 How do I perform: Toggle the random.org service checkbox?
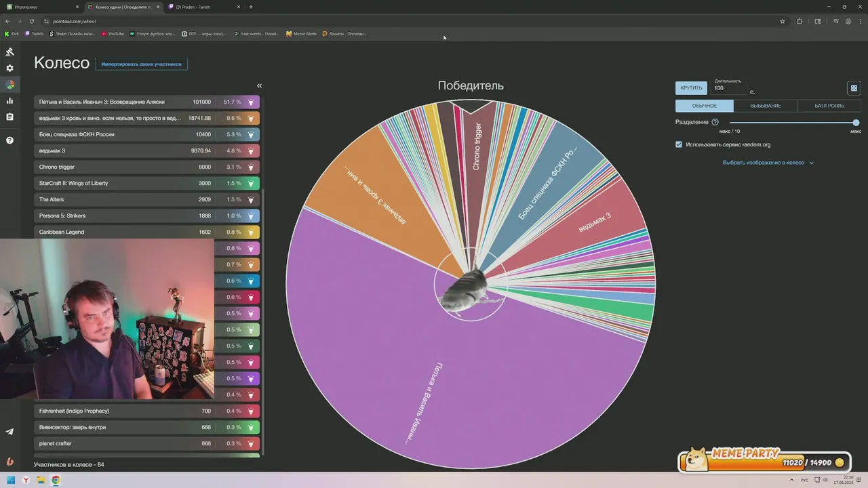pyautogui.click(x=679, y=144)
